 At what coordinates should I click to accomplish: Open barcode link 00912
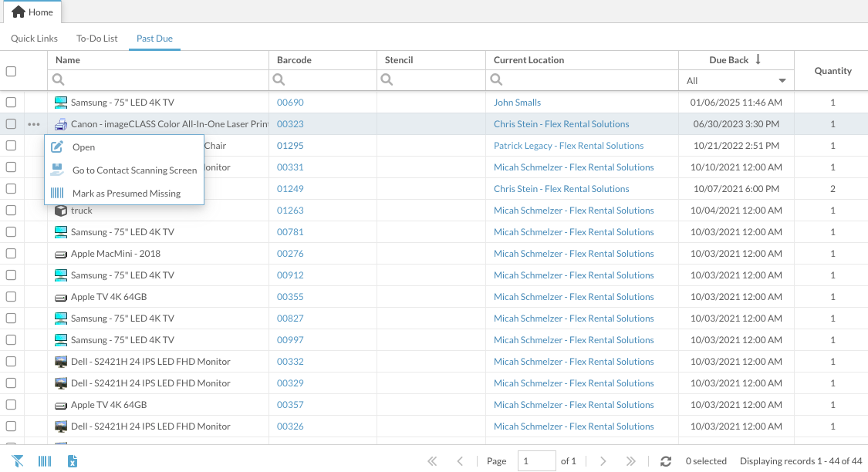[x=290, y=275]
